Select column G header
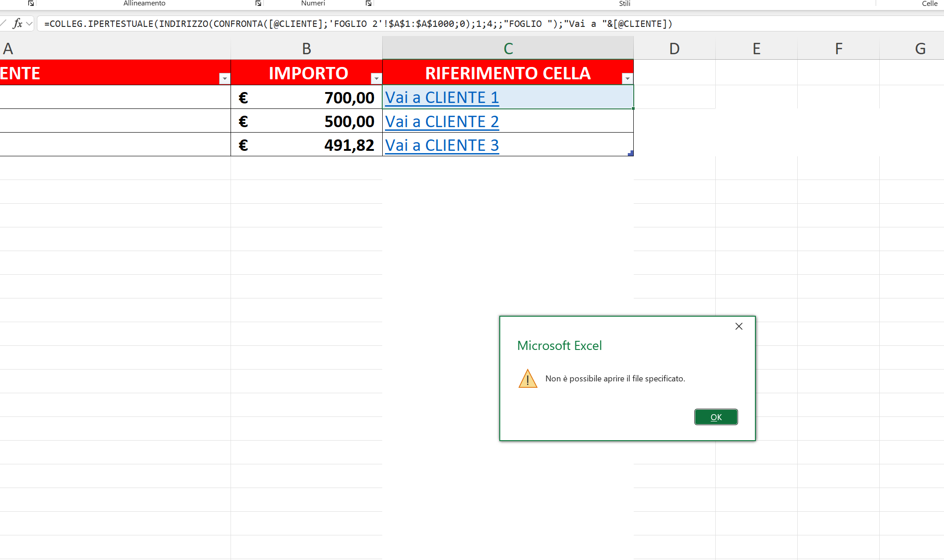The width and height of the screenshot is (944, 560). coord(920,48)
